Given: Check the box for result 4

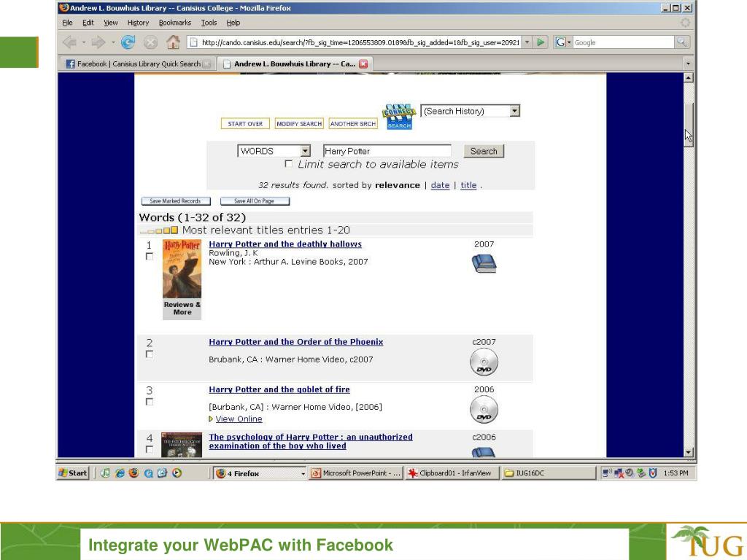Looking at the screenshot, I should [x=149, y=449].
